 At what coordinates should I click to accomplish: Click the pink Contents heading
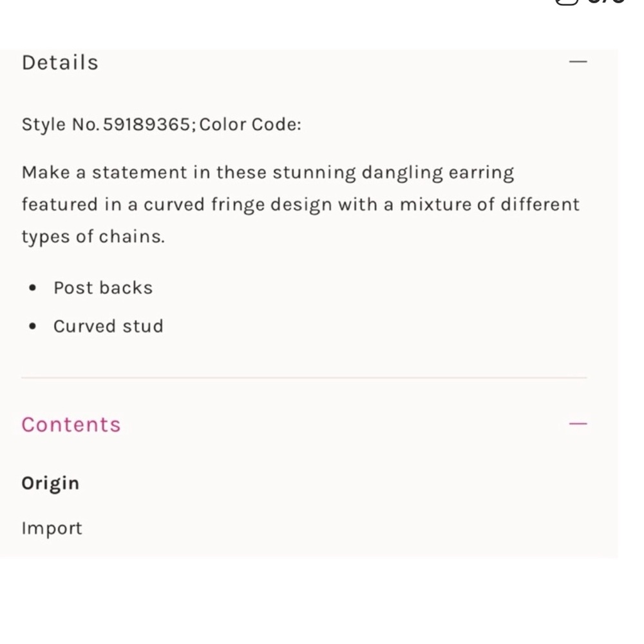71,424
